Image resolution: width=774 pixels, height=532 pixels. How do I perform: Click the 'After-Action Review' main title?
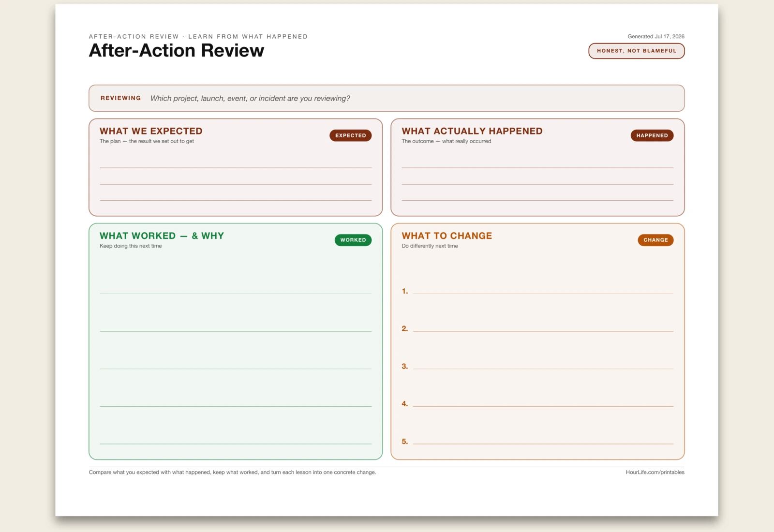pyautogui.click(x=177, y=51)
